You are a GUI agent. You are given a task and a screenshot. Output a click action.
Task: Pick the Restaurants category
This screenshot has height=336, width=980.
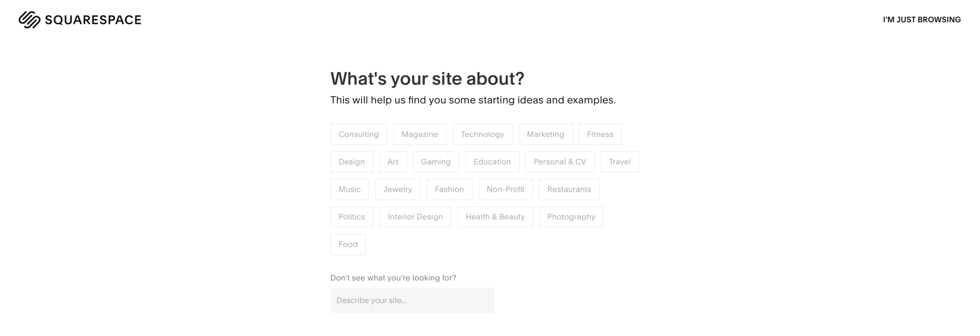pyautogui.click(x=569, y=189)
